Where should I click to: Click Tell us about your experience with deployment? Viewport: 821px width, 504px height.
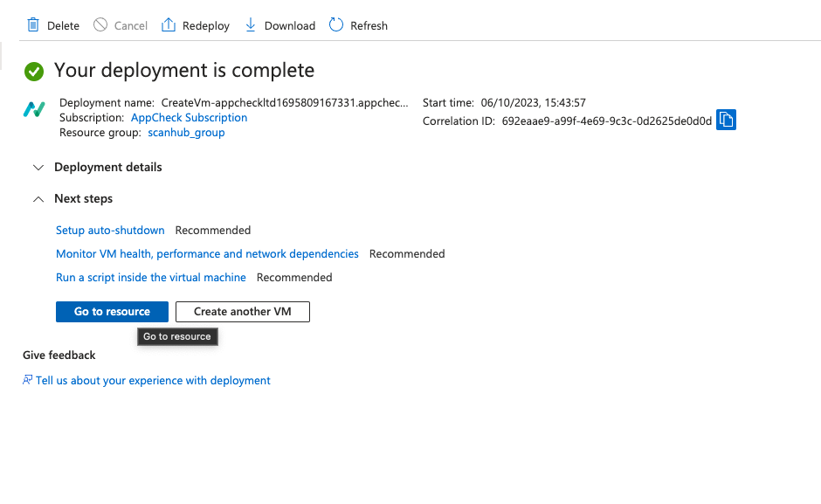(153, 380)
